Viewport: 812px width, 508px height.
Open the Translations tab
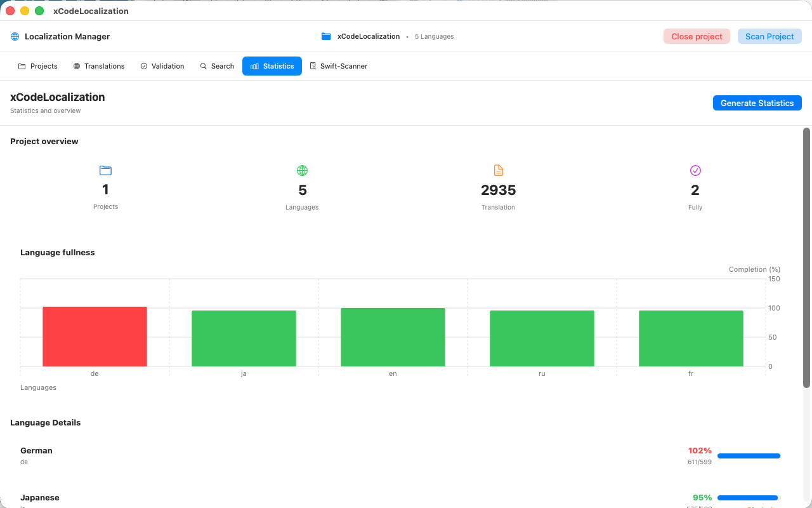99,66
